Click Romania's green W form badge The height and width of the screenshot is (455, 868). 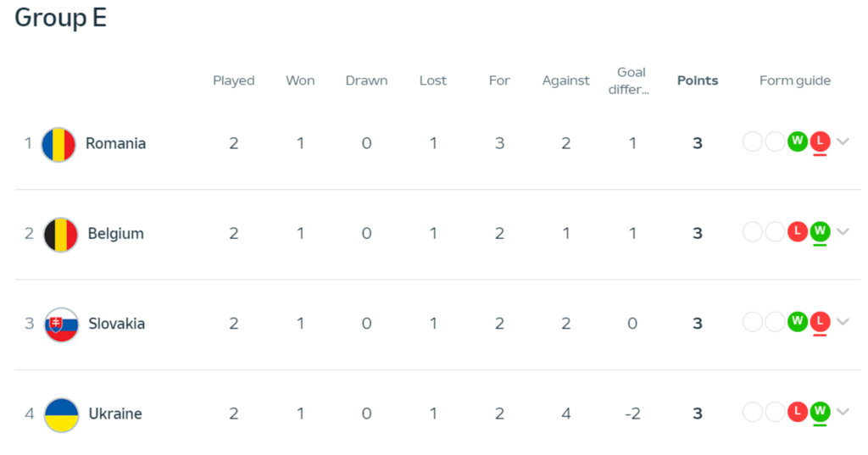point(797,141)
